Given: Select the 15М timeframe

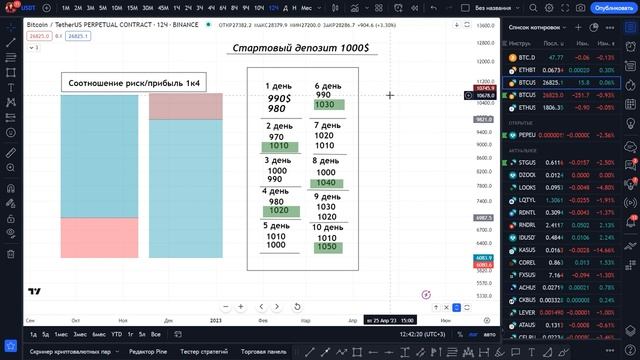Looking at the screenshot, I should click(x=132, y=8).
